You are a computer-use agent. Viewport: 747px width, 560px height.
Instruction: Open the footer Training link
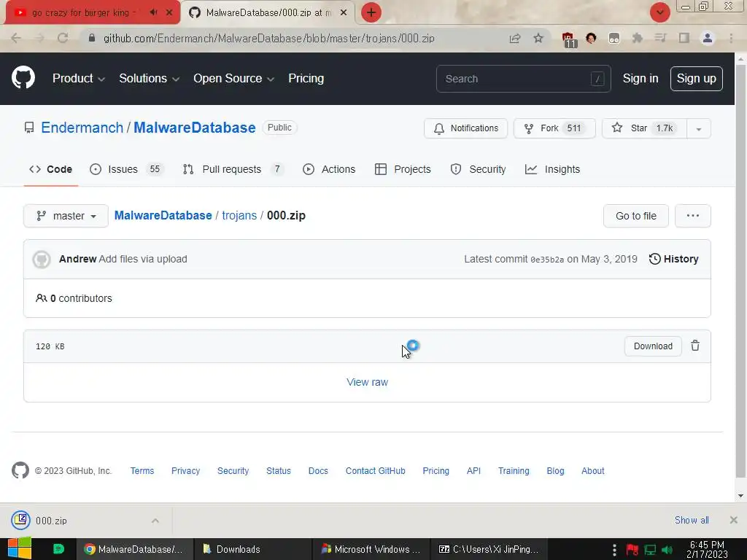pos(513,470)
